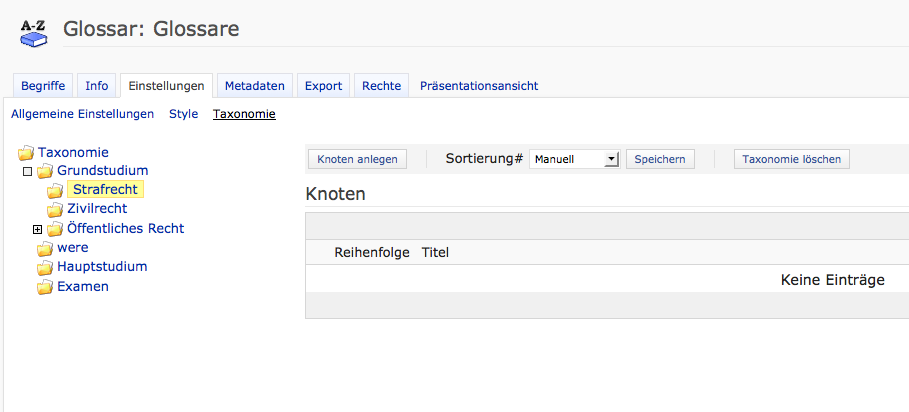Open the Präsentationsansicht link

click(x=479, y=86)
